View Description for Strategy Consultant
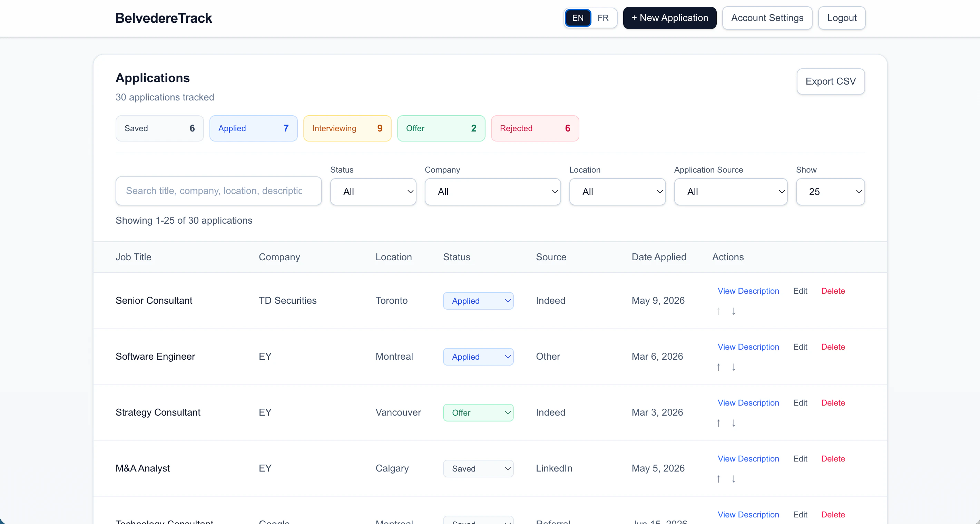The image size is (980, 524). click(748, 403)
